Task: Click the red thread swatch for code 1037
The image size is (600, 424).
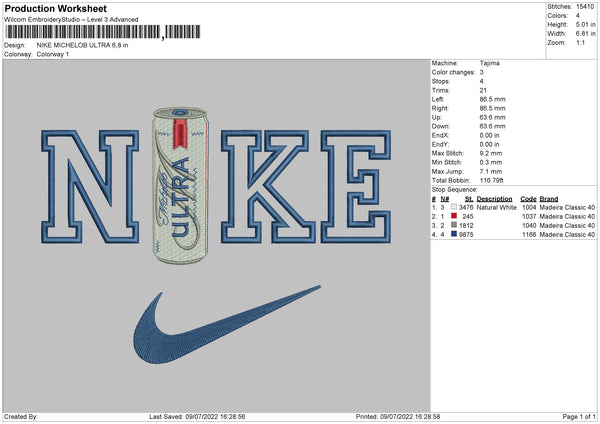Action: click(454, 216)
